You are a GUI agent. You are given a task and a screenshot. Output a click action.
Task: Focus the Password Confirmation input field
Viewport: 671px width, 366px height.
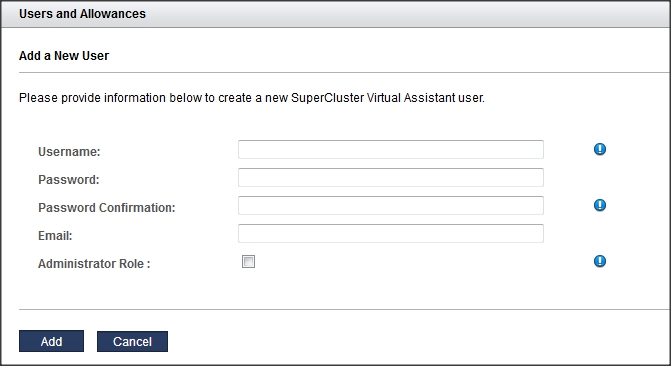tap(391, 205)
